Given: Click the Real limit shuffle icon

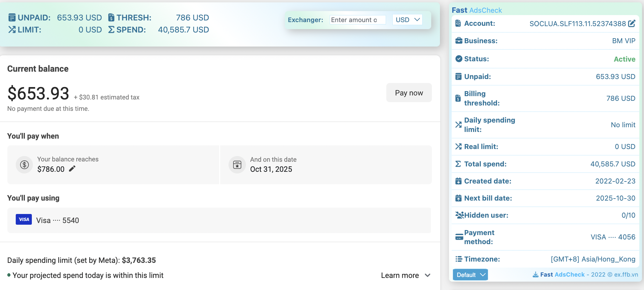Looking at the screenshot, I should click(x=458, y=146).
